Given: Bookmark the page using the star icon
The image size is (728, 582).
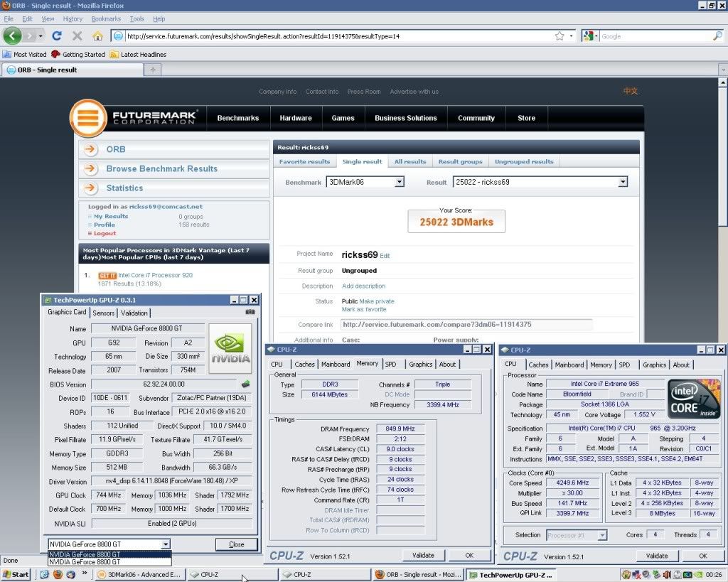Looking at the screenshot, I should 560,36.
